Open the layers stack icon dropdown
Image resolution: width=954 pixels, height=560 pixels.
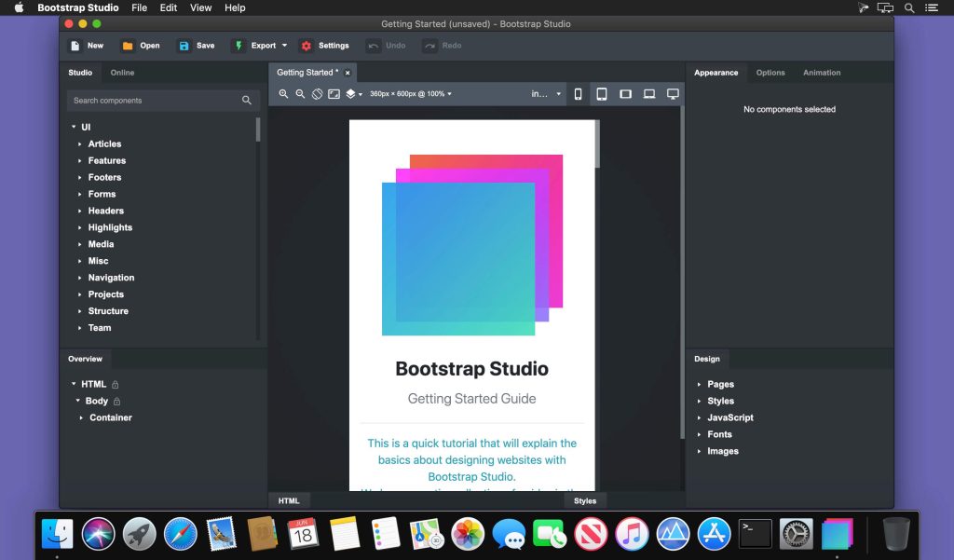[x=354, y=93]
